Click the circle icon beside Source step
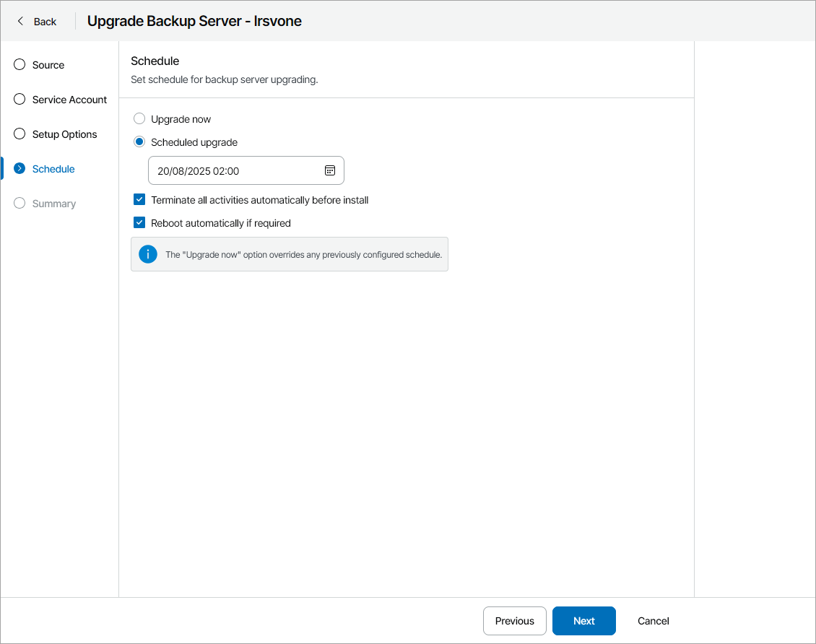This screenshot has height=644, width=816. click(x=19, y=64)
